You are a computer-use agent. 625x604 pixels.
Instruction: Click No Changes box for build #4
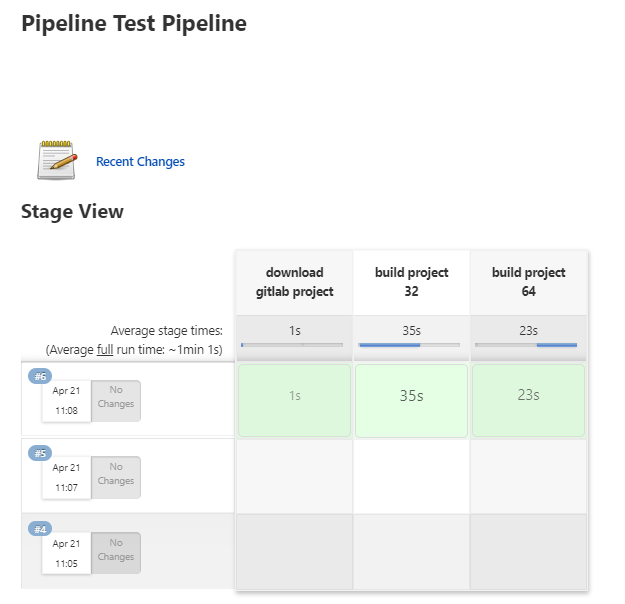click(116, 551)
